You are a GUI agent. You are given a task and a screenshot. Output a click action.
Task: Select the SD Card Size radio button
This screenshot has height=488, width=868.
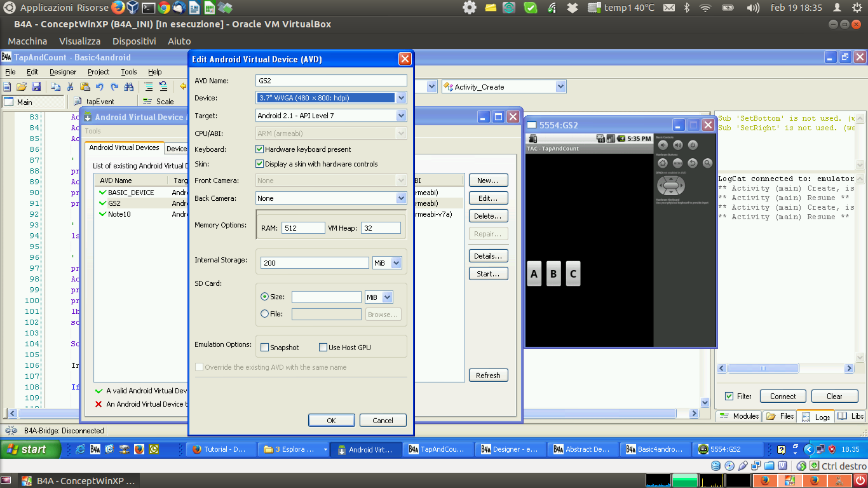265,297
